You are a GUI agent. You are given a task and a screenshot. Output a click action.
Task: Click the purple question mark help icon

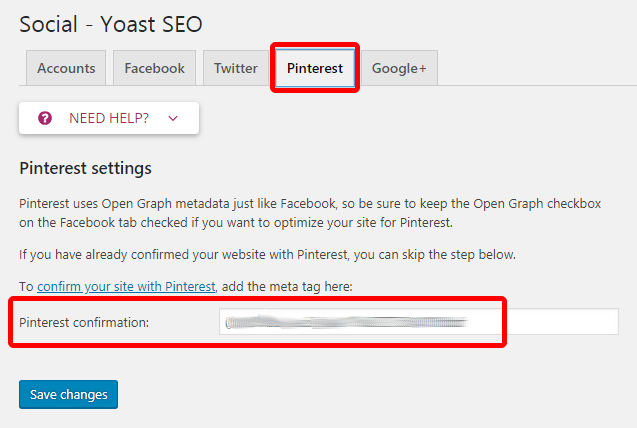point(45,118)
